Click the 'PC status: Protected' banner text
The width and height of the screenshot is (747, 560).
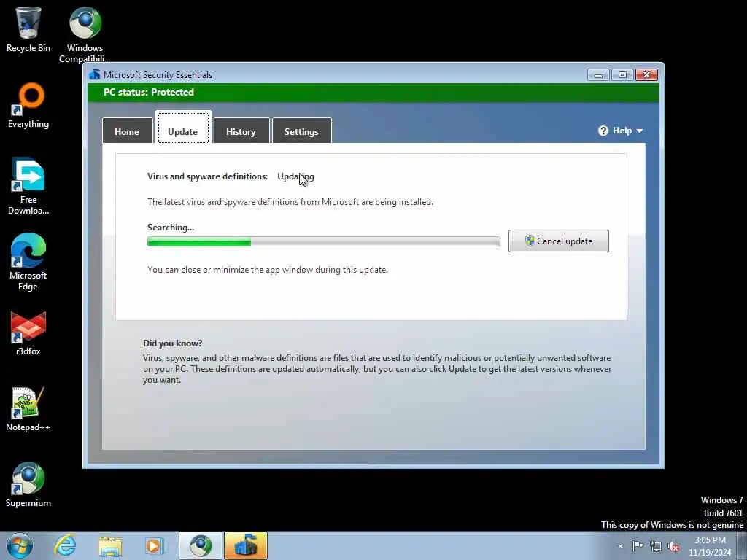[149, 93]
